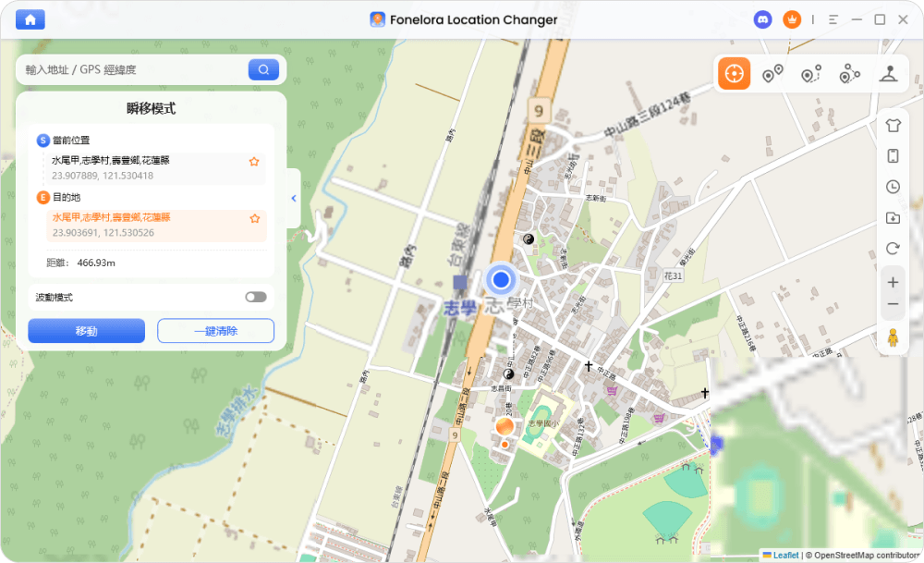The height and width of the screenshot is (563, 924).
Task: Click the blue Move button
Action: click(x=87, y=331)
